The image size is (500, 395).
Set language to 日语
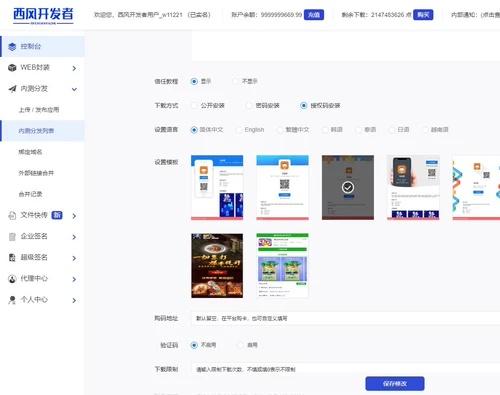[391, 130]
